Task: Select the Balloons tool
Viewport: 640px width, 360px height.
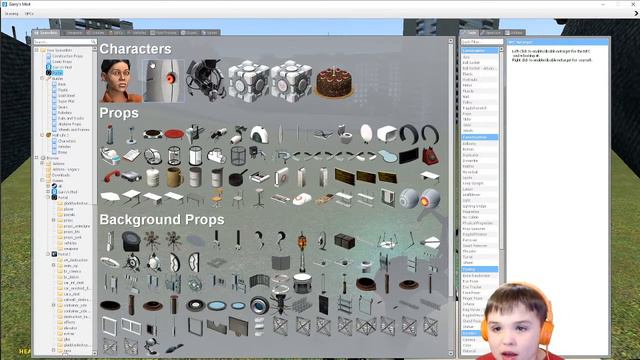Action: click(480, 144)
